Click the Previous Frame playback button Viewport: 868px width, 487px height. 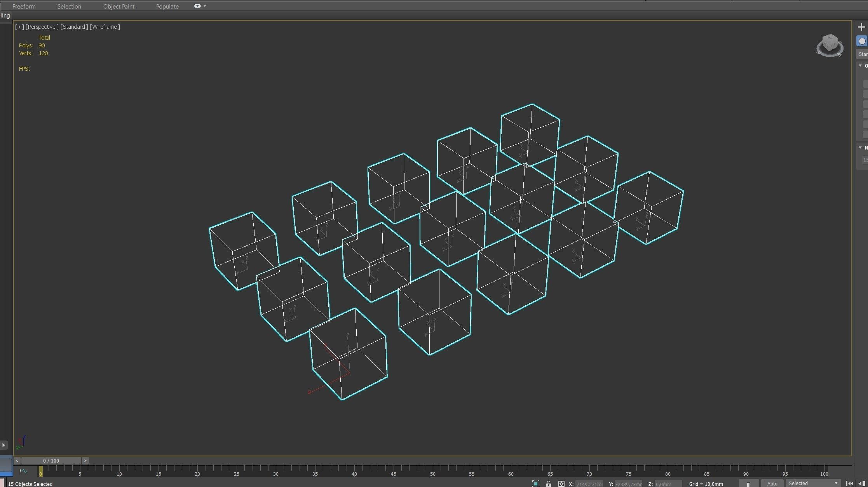click(x=861, y=484)
